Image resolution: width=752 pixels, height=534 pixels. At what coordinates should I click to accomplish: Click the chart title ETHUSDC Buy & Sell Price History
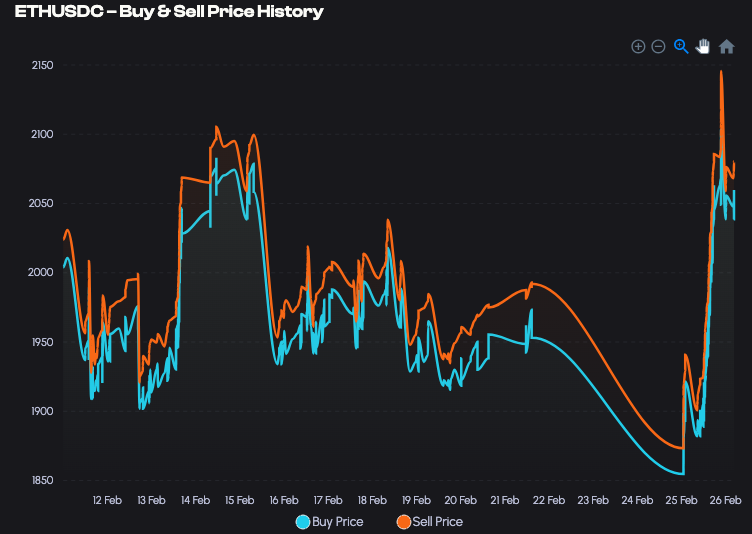(169, 12)
